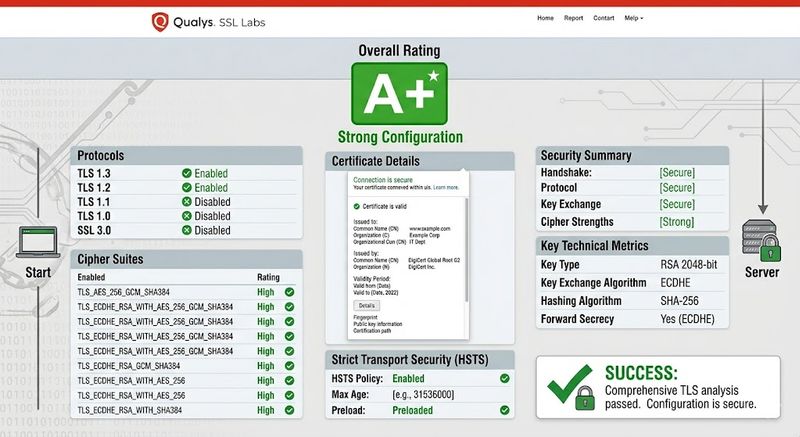Screen dimensions: 800x437
Task: Click the Certificate Details popup pointer arrow
Action: [x=463, y=171]
